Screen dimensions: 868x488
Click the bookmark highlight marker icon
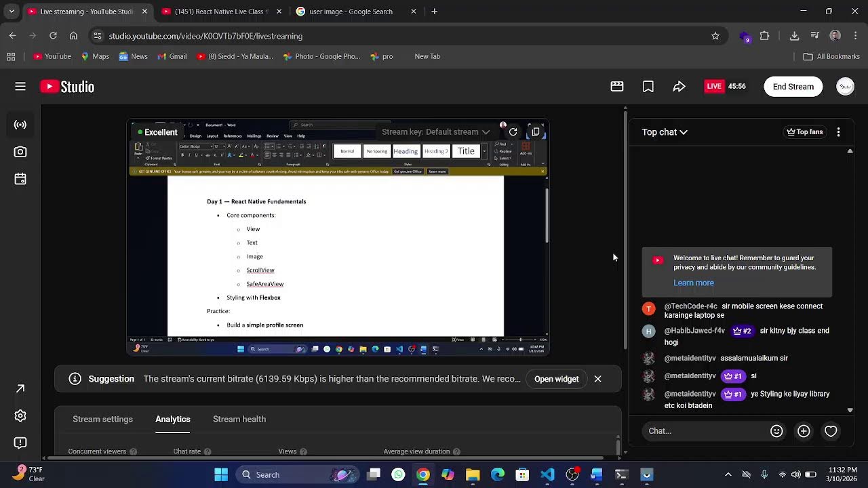[x=648, y=86]
